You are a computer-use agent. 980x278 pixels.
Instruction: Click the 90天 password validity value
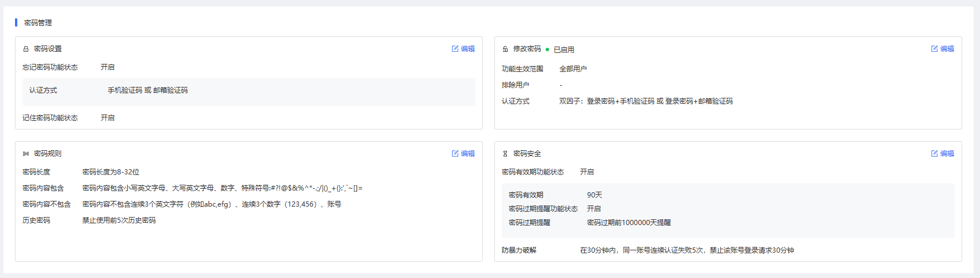pyautogui.click(x=595, y=195)
